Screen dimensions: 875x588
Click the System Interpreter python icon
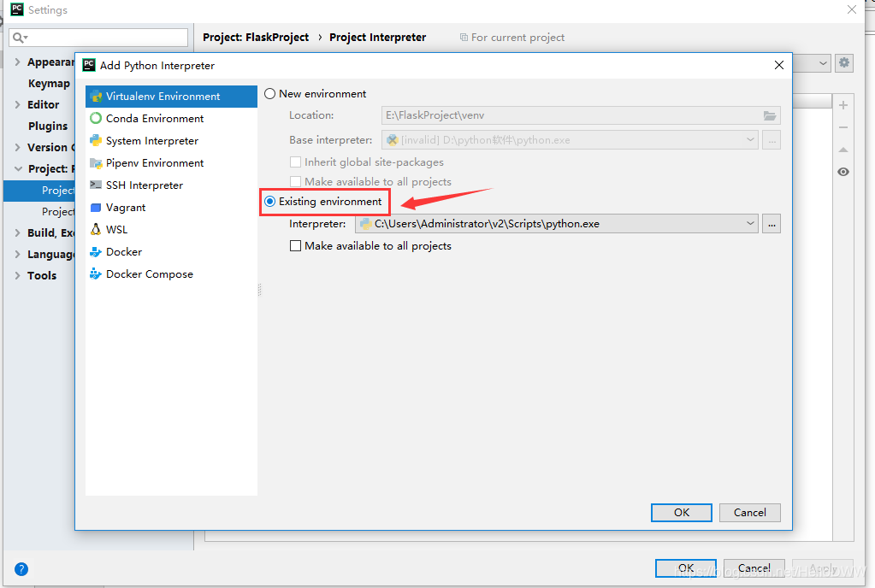[x=96, y=140]
